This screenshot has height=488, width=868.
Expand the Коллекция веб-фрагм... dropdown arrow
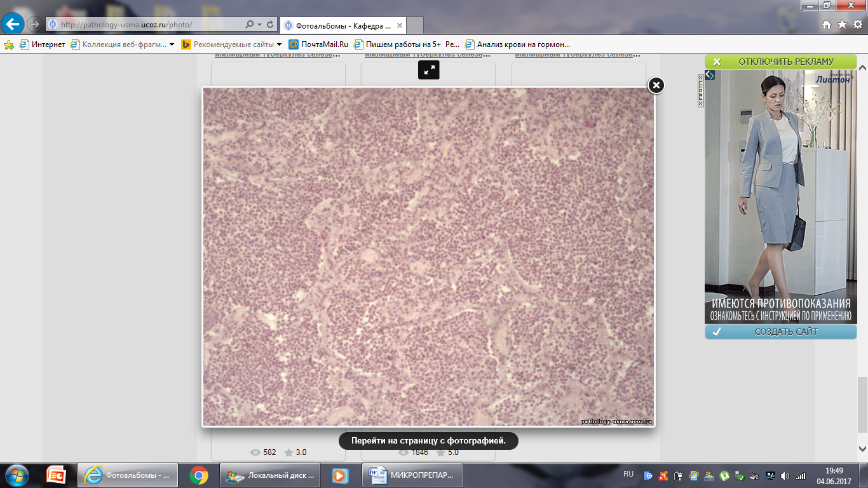point(172,44)
